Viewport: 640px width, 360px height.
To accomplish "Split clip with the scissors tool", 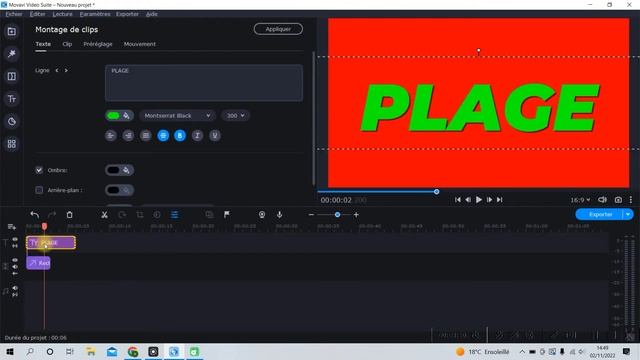I will [104, 215].
